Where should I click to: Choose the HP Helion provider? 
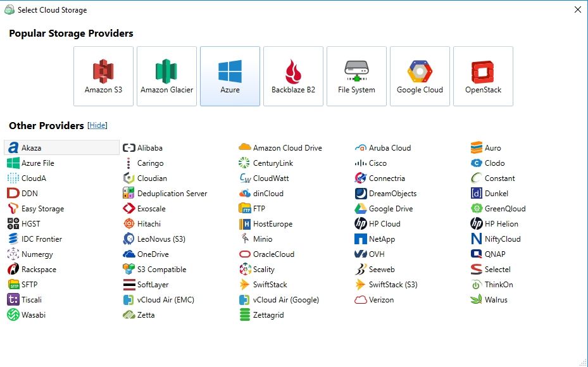(x=494, y=224)
